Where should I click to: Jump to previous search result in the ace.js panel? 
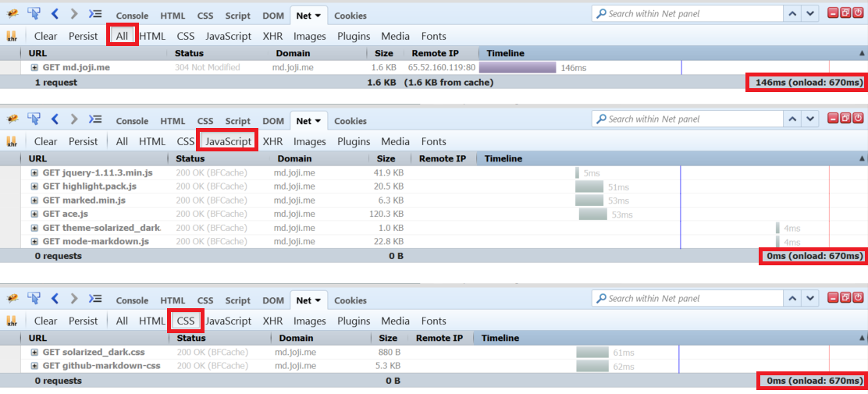(792, 119)
